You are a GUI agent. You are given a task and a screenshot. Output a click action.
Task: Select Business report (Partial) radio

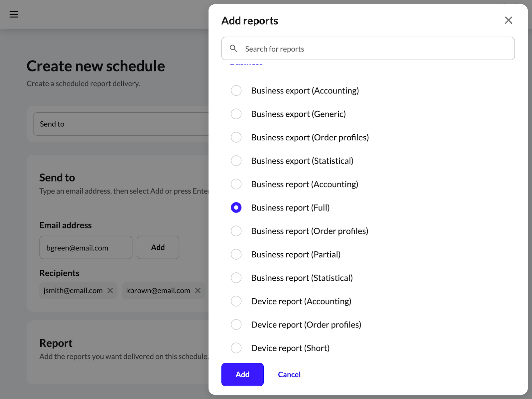click(236, 254)
